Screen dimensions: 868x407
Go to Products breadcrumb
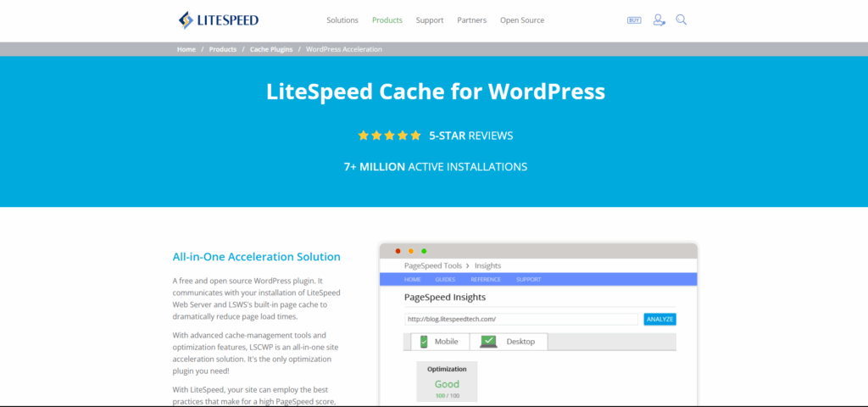click(x=223, y=49)
